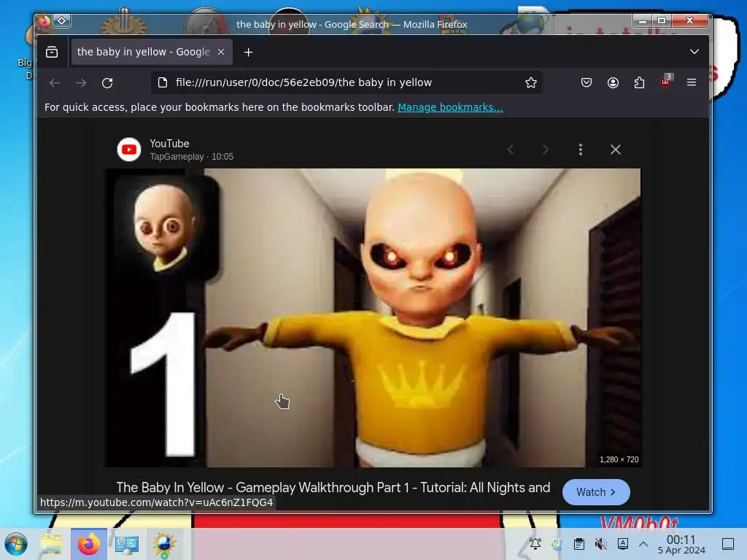The width and height of the screenshot is (747, 560).
Task: Open file manager from taskbar
Action: click(51, 544)
